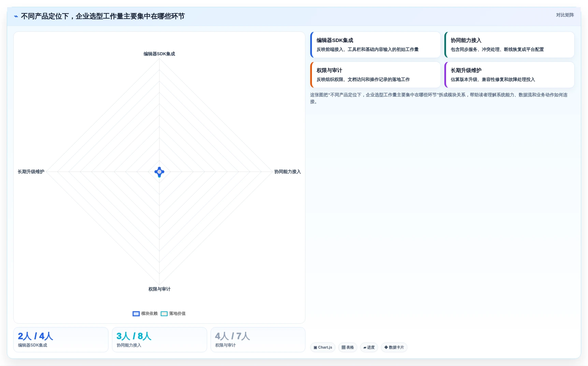Click the 落地价值 cyan legend swatch
The height and width of the screenshot is (366, 588).
(164, 314)
